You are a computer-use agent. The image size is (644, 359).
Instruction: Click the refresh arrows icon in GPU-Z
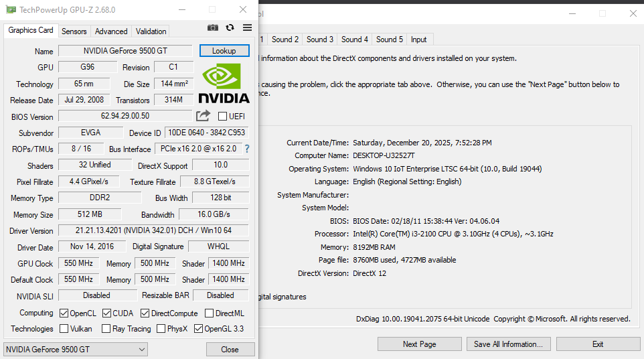(x=230, y=27)
